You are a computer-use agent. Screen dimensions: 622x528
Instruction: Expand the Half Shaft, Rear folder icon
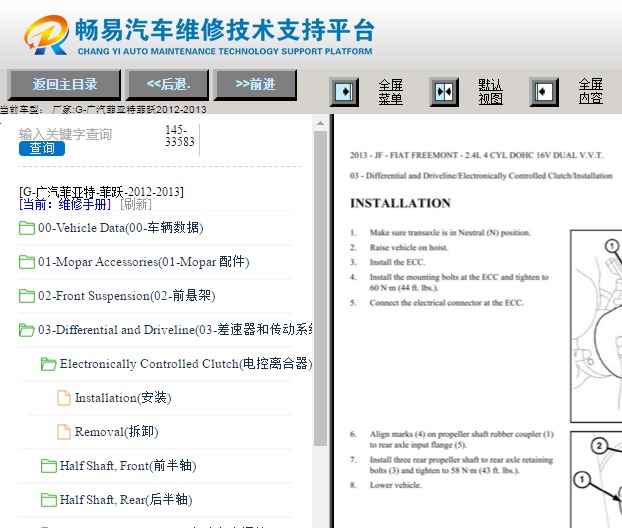[48, 500]
